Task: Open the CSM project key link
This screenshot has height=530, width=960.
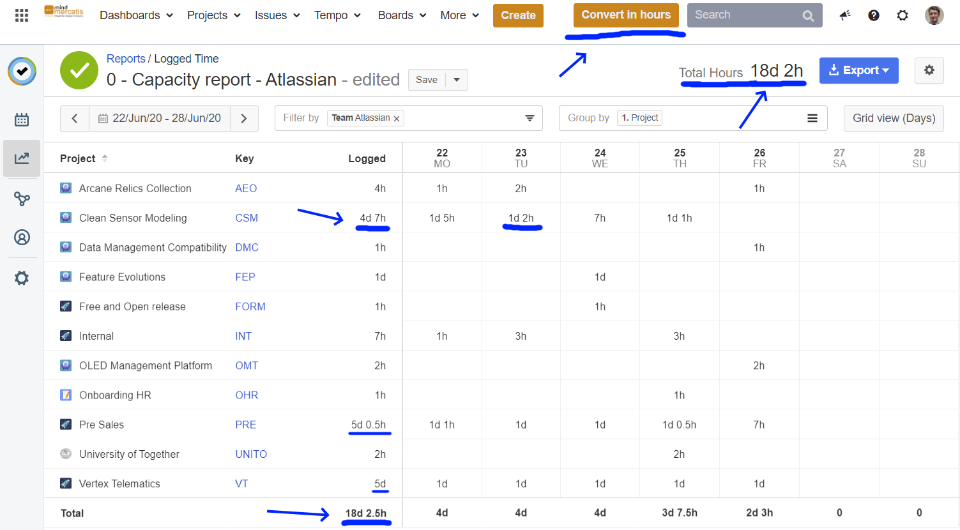Action: point(246,218)
